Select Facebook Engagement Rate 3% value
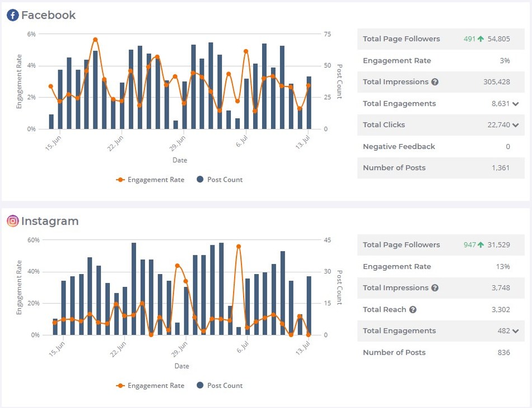The height and width of the screenshot is (408, 532). (505, 61)
